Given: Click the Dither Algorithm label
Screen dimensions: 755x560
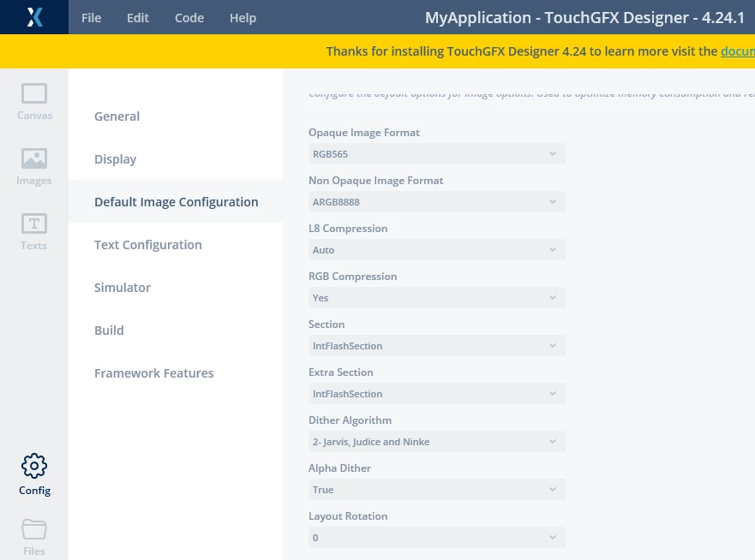Looking at the screenshot, I should coord(350,420).
